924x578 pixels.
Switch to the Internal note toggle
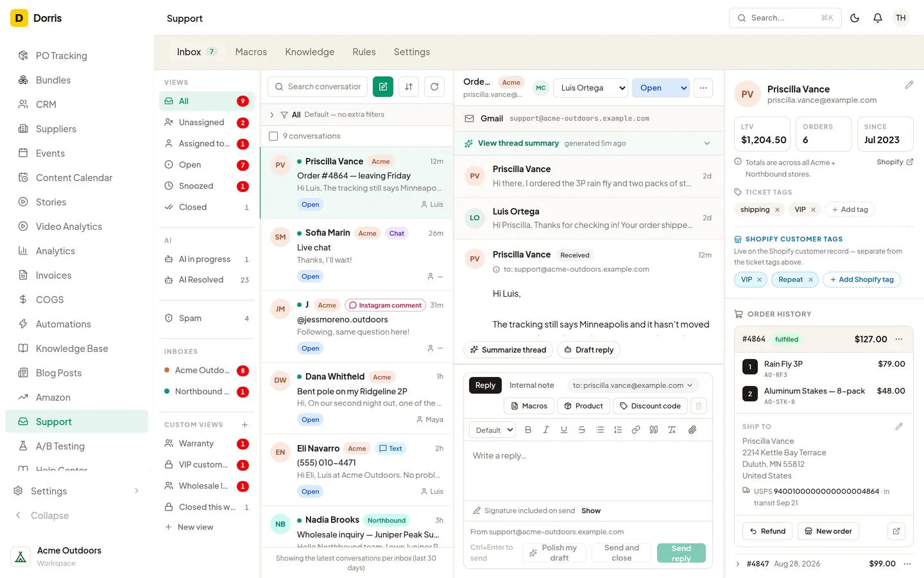point(531,385)
